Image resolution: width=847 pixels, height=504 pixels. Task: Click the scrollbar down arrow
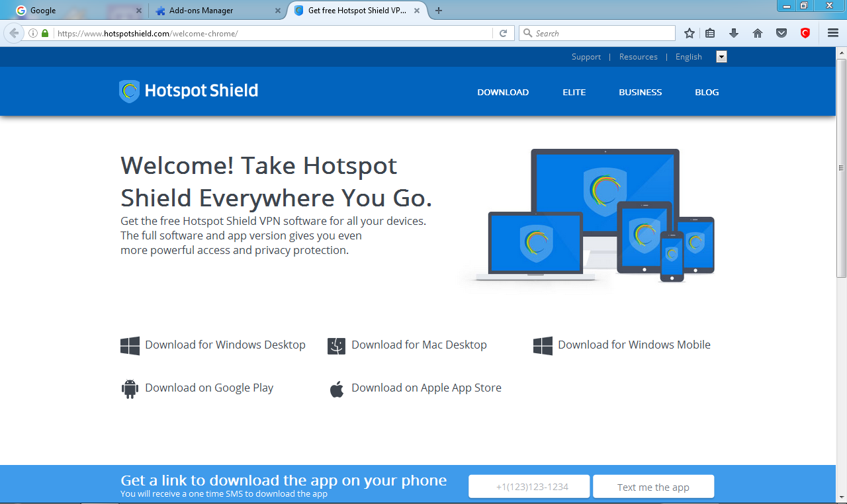[x=842, y=497]
